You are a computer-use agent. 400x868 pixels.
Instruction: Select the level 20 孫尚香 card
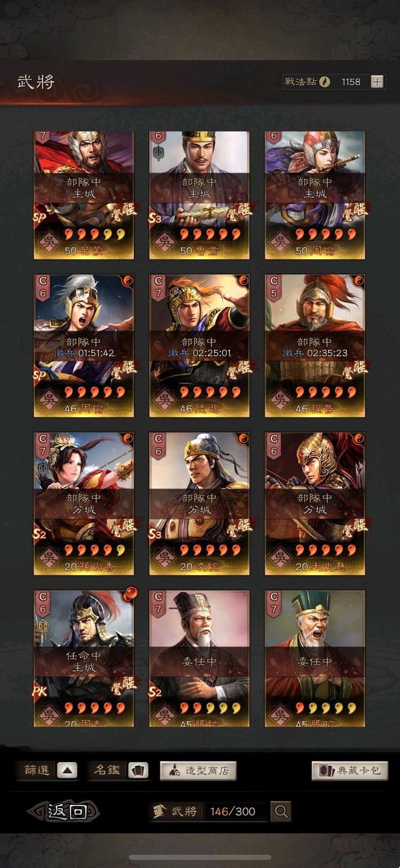click(84, 503)
